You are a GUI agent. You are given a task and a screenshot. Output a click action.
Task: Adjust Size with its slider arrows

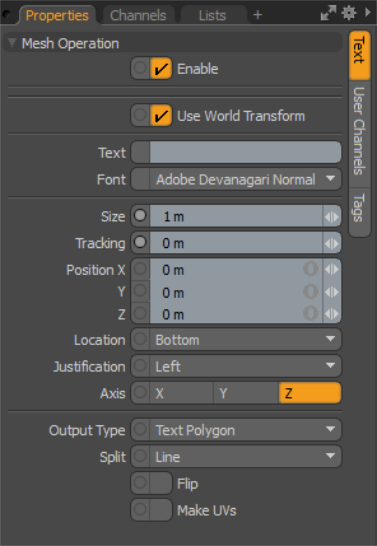(331, 217)
